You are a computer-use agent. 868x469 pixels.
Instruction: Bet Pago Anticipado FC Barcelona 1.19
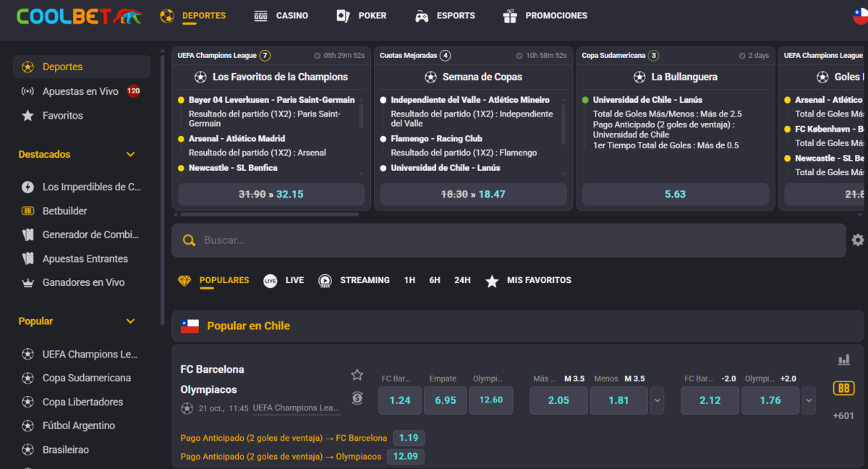(409, 438)
